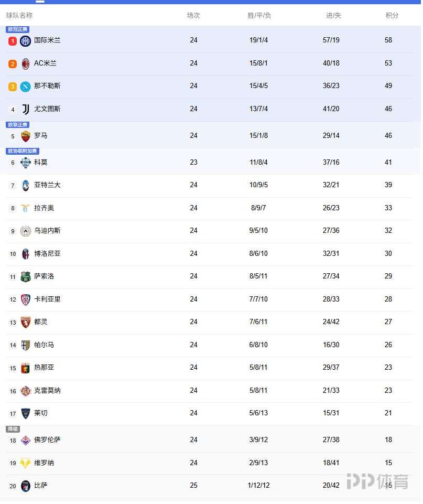Click the Genoa club crest
This screenshot has width=423, height=504.
pyautogui.click(x=25, y=368)
